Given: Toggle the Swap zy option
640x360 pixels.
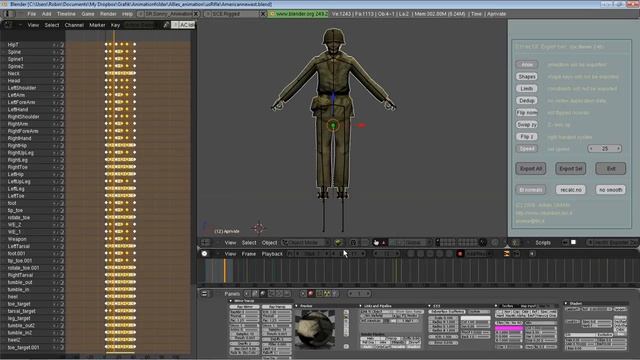Looking at the screenshot, I should pyautogui.click(x=527, y=124).
